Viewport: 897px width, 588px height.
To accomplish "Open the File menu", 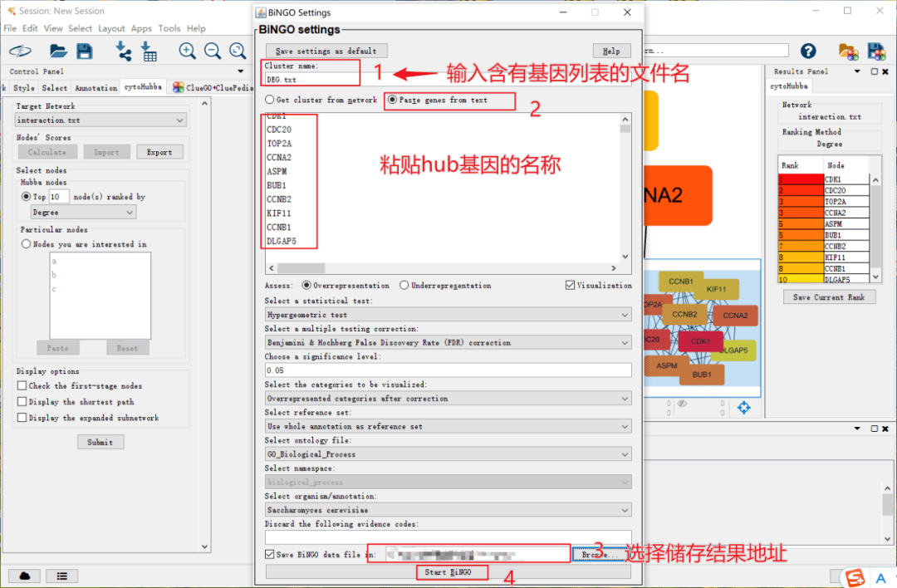I will (x=10, y=28).
